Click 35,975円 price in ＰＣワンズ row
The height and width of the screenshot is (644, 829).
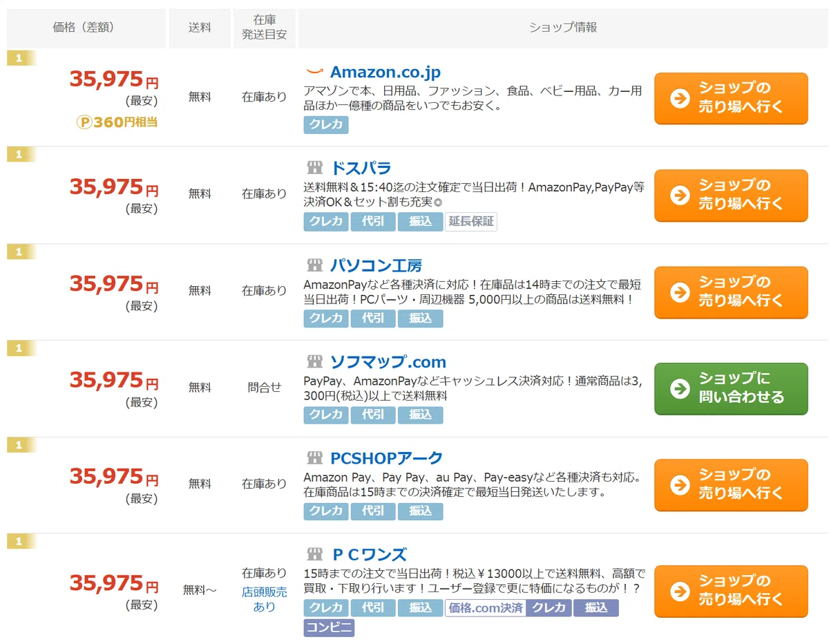pyautogui.click(x=114, y=583)
